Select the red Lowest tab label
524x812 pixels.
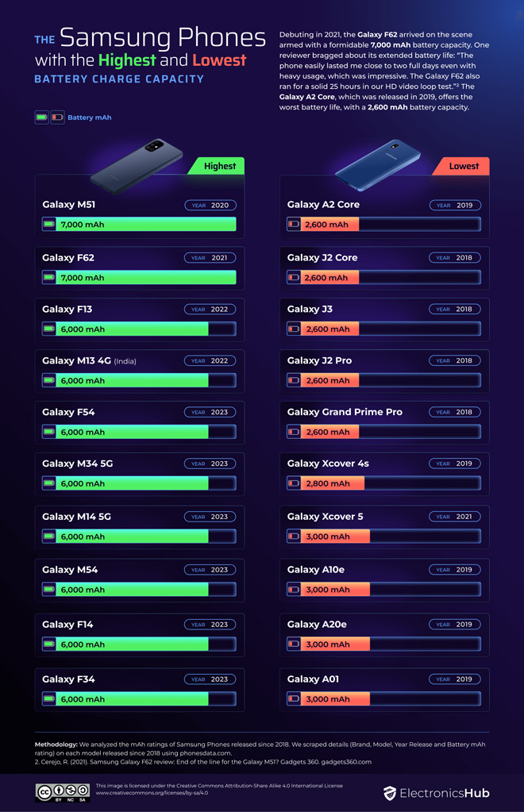click(x=464, y=166)
